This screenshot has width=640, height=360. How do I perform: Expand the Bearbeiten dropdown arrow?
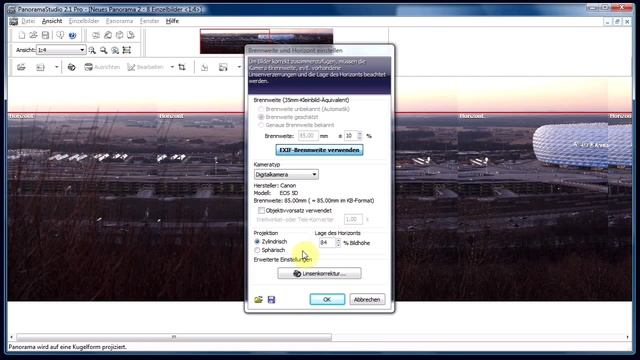pyautogui.click(x=172, y=67)
